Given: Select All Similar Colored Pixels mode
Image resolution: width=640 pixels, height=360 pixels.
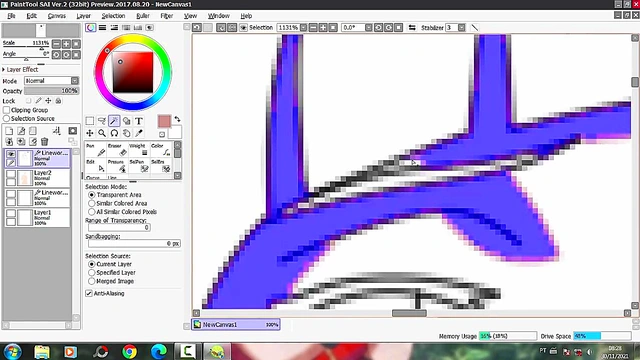Looking at the screenshot, I should point(92,212).
